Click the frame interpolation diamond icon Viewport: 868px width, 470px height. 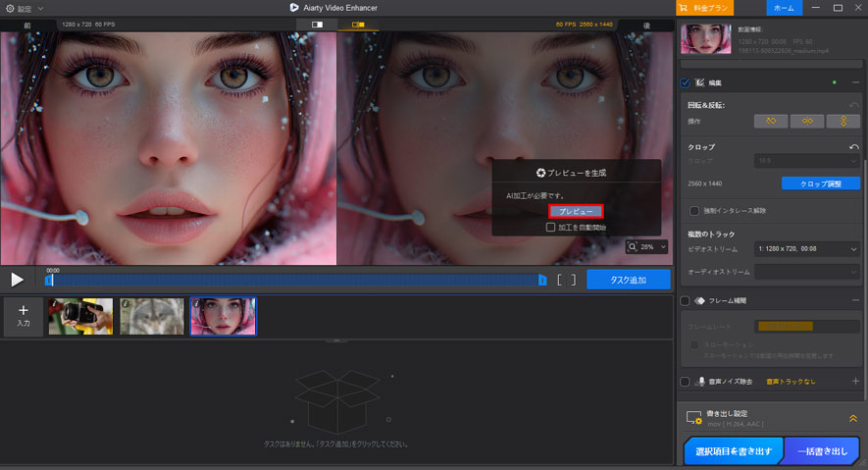(699, 300)
